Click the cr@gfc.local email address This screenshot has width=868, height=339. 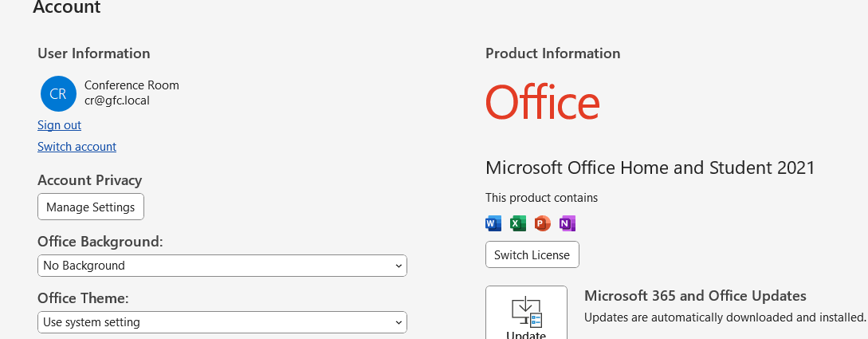[117, 101]
